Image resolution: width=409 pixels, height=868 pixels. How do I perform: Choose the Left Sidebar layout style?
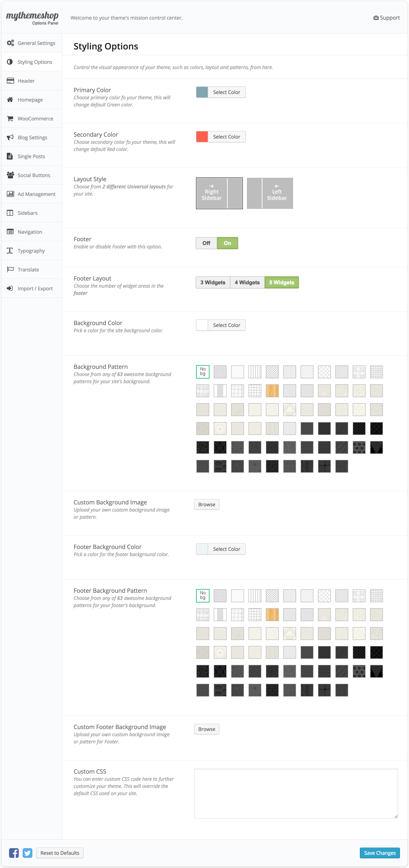[x=270, y=193]
